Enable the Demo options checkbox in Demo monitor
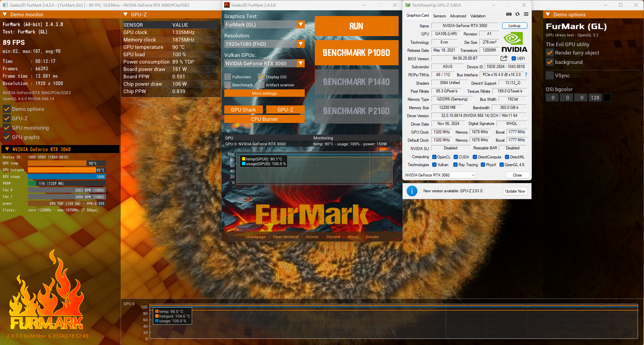 click(7, 109)
